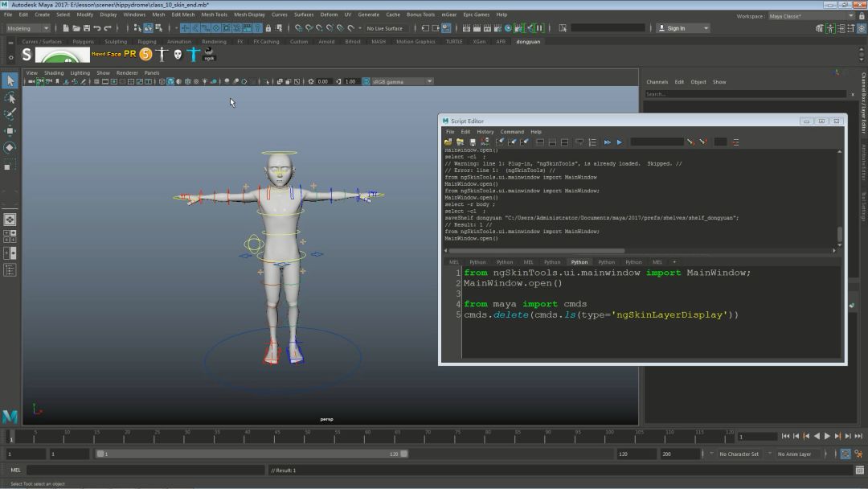Open the Modeling menu set dropdown
This screenshot has height=489, width=868.
coord(28,28)
